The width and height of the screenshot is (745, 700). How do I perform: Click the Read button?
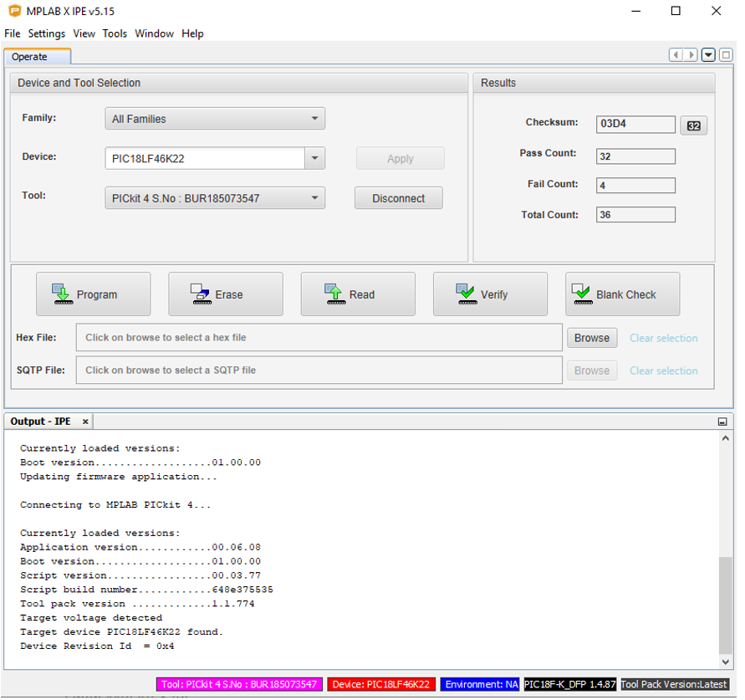pyautogui.click(x=358, y=294)
